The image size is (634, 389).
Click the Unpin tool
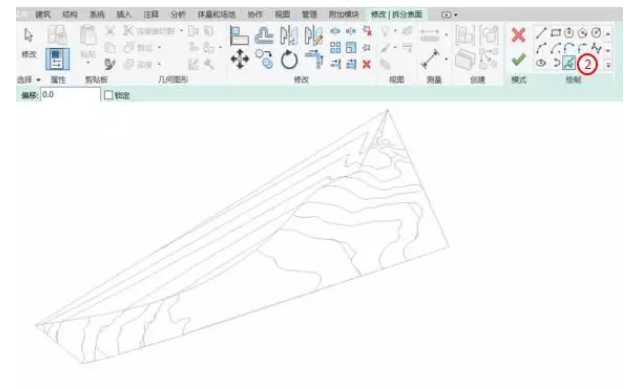coord(367,31)
